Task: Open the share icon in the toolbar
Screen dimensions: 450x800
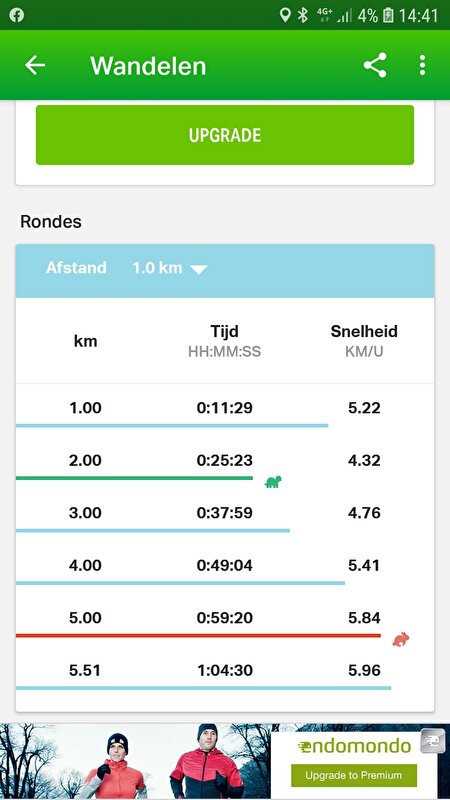Action: tap(375, 65)
